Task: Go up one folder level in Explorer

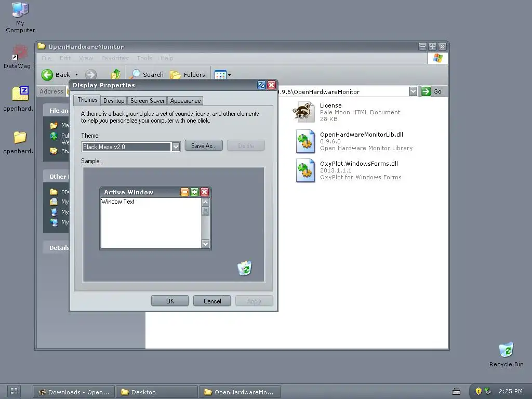Action: [x=116, y=74]
